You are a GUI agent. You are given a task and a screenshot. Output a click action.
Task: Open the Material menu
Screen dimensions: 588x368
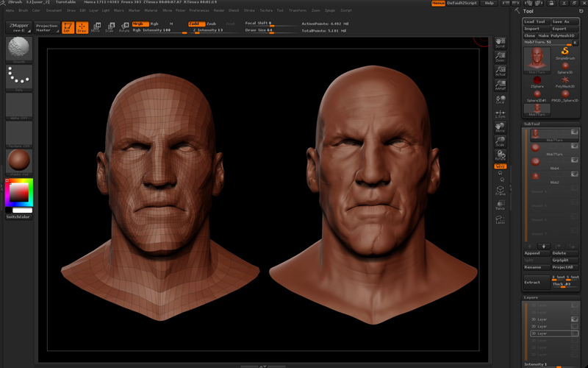pyautogui.click(x=151, y=10)
